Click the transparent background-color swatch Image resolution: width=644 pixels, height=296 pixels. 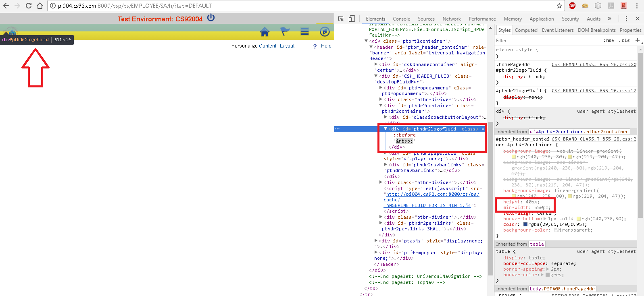click(x=556, y=230)
